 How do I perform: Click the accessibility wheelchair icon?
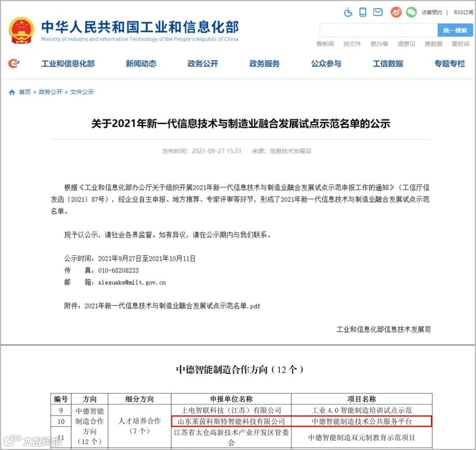348,12
